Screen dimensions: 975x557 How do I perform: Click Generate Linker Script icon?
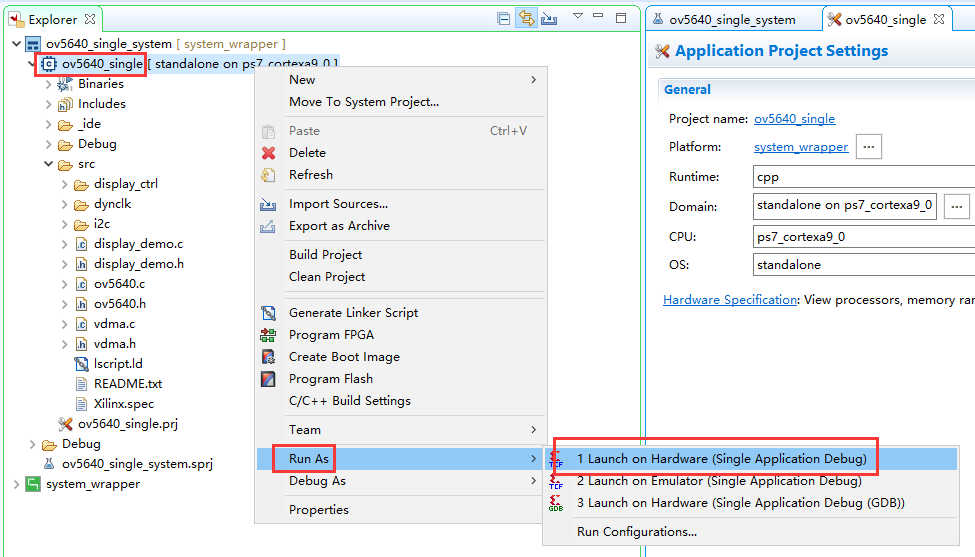269,313
